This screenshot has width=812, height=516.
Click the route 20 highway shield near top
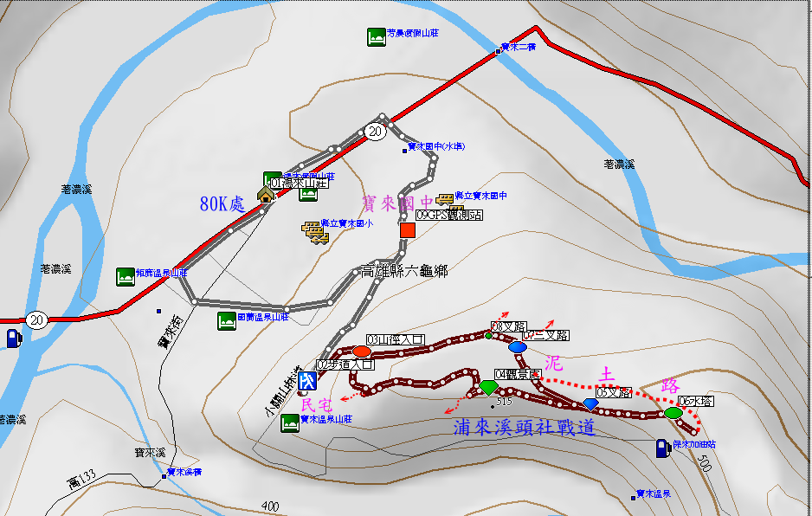tap(374, 132)
